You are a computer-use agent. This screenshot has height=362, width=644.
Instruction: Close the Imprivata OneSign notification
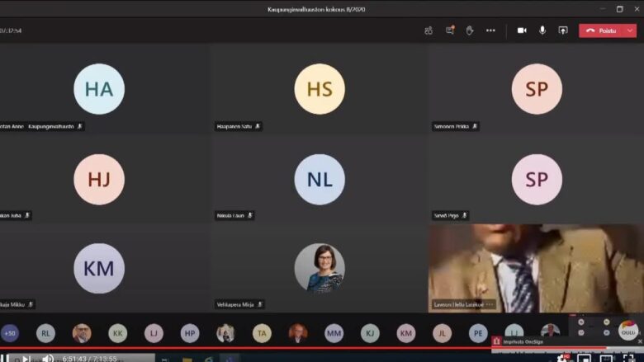click(639, 341)
